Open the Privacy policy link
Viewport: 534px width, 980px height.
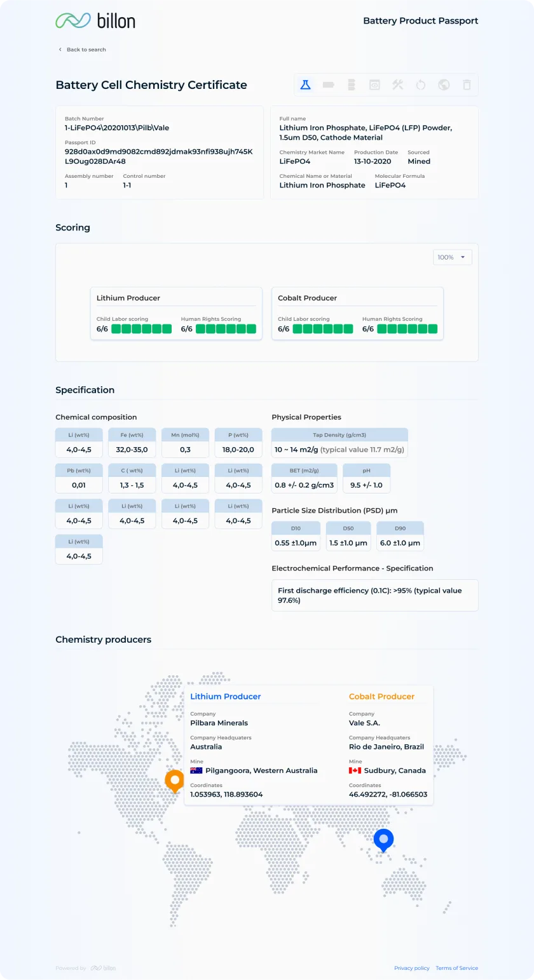pos(412,968)
